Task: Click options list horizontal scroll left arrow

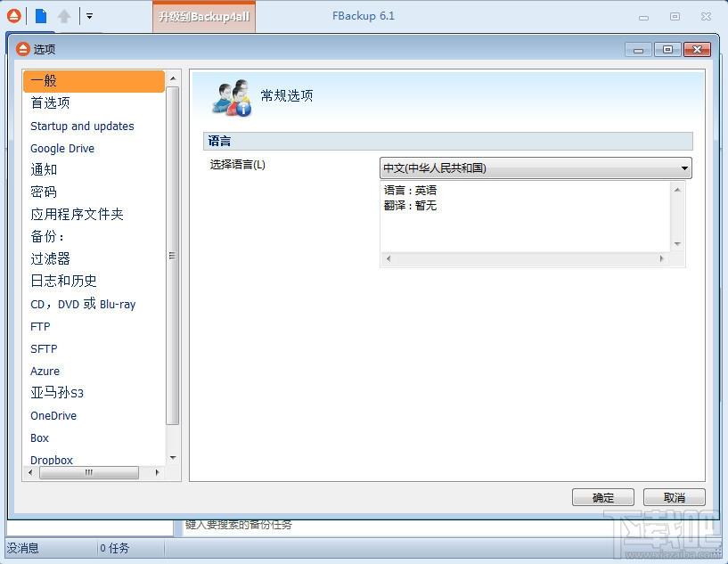Action: tap(30, 472)
